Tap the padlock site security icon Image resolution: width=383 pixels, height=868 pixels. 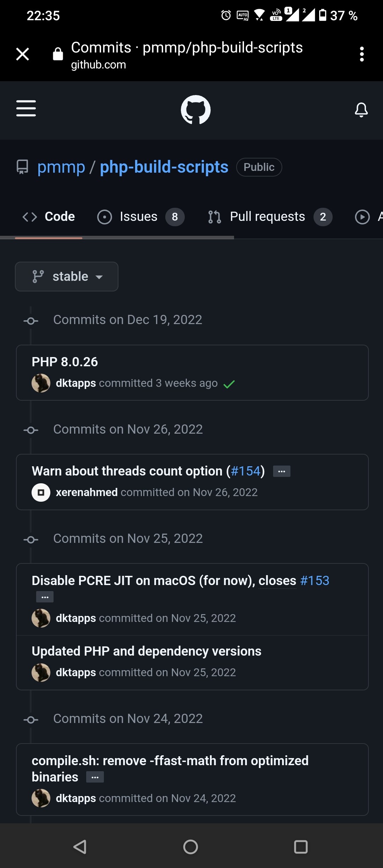pos(58,54)
